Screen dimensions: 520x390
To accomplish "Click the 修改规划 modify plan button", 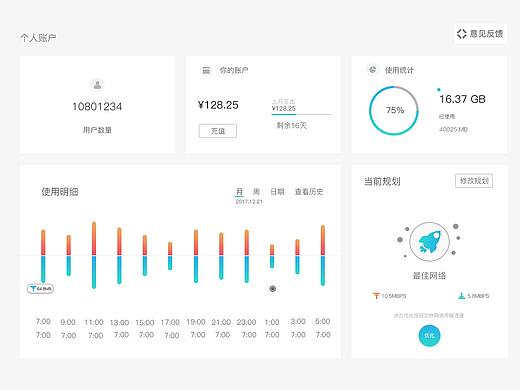I will [x=474, y=181].
